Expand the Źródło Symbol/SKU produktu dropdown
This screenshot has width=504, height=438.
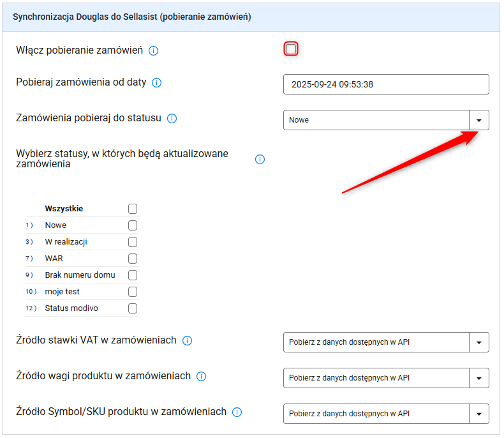click(479, 414)
